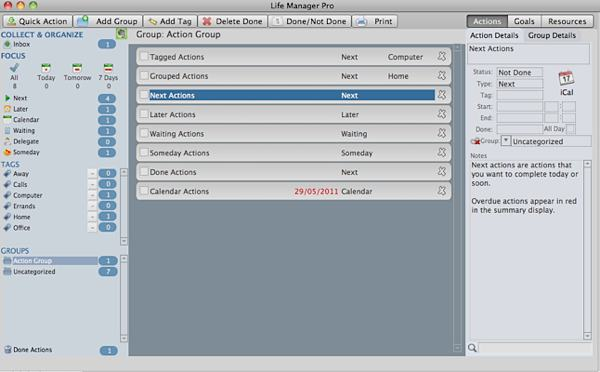Toggle the Done/Not Done button
600x372 pixels.
click(309, 21)
